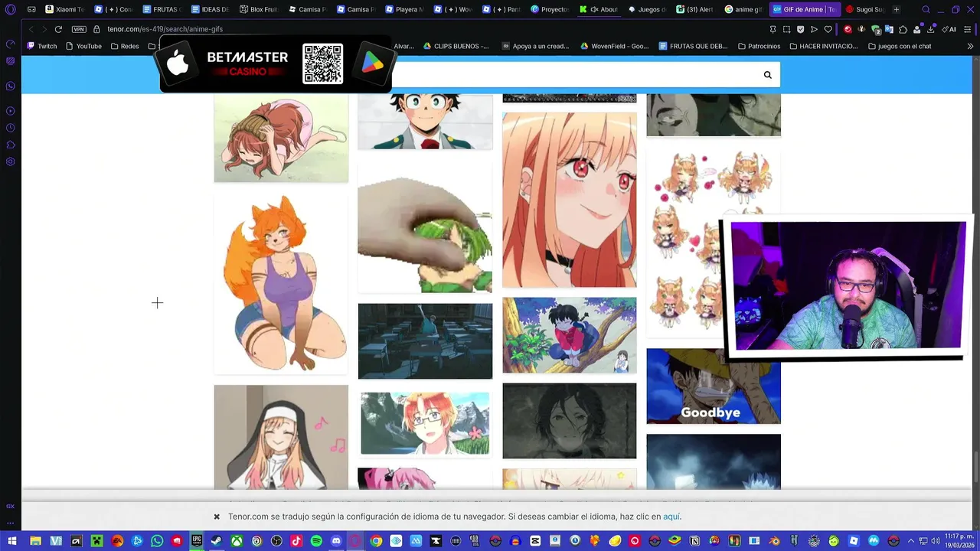Open File Explorer from taskbar
The width and height of the screenshot is (980, 551).
35,541
